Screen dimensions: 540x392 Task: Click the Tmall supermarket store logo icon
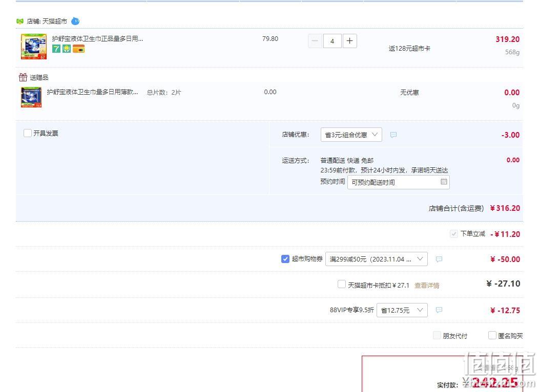click(x=19, y=21)
